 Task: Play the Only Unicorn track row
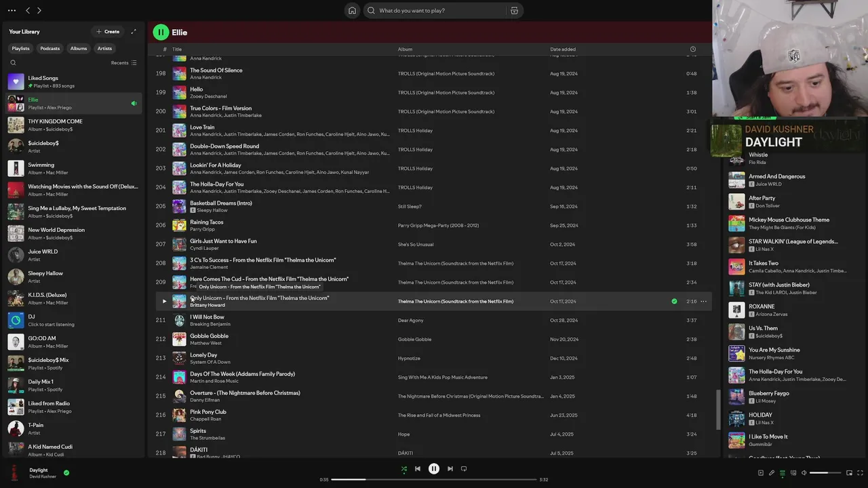pyautogui.click(x=164, y=301)
